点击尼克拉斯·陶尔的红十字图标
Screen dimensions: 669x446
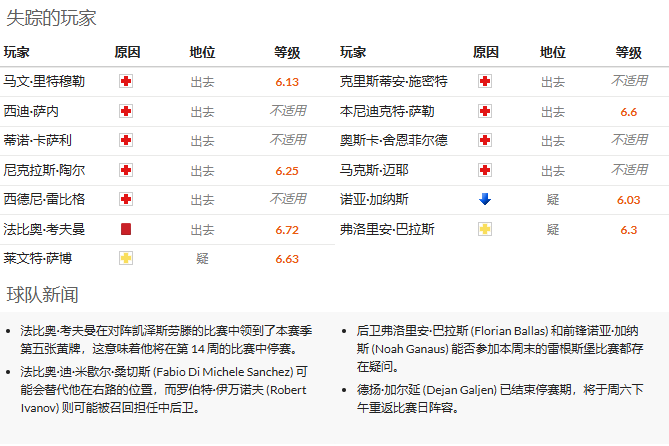[x=126, y=171]
